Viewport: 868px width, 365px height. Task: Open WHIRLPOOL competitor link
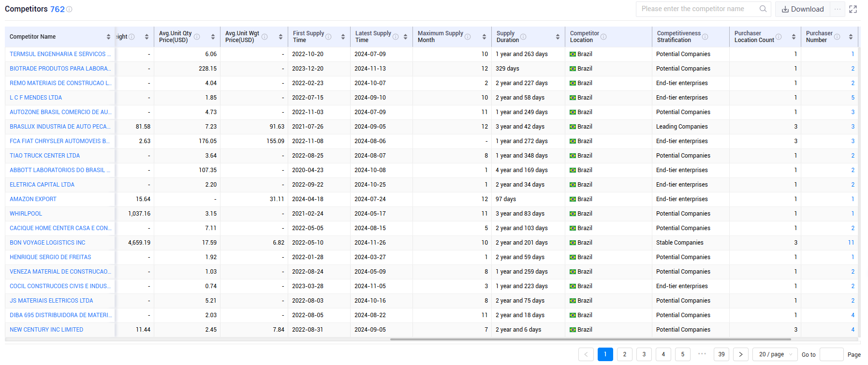tap(26, 214)
